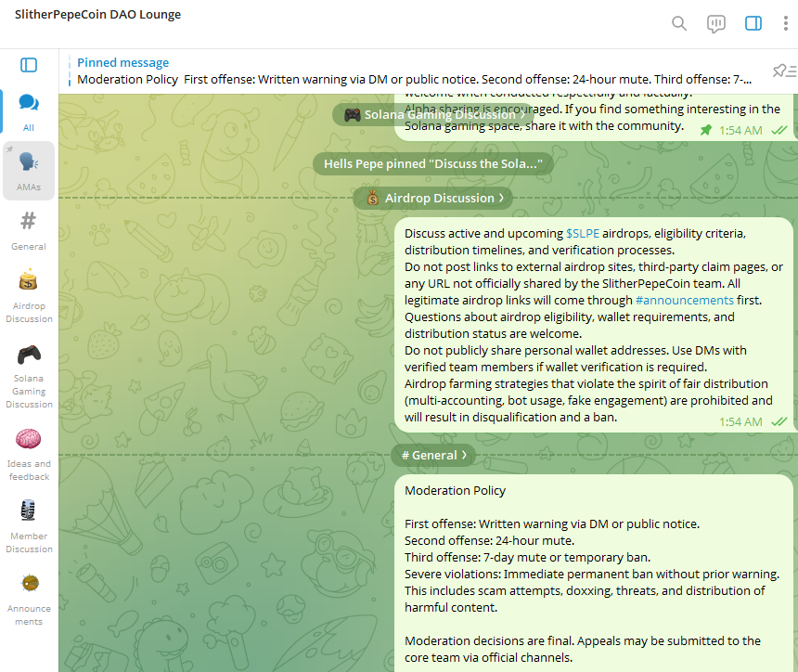
Task: Click the brain icon for Ideas and feedback
Action: pos(29,439)
